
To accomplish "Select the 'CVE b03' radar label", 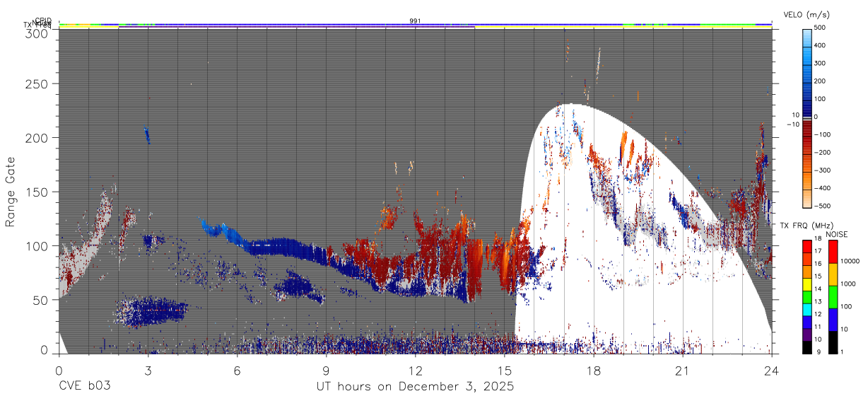I will [84, 387].
